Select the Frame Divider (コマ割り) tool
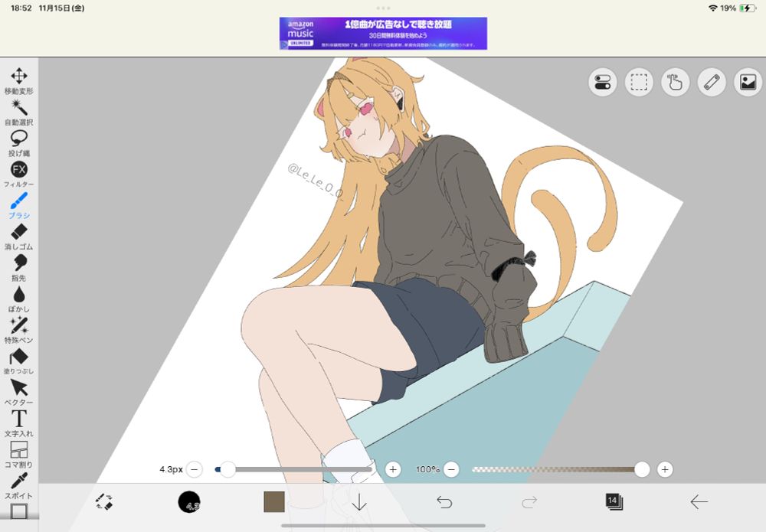The width and height of the screenshot is (766, 532). pyautogui.click(x=19, y=455)
